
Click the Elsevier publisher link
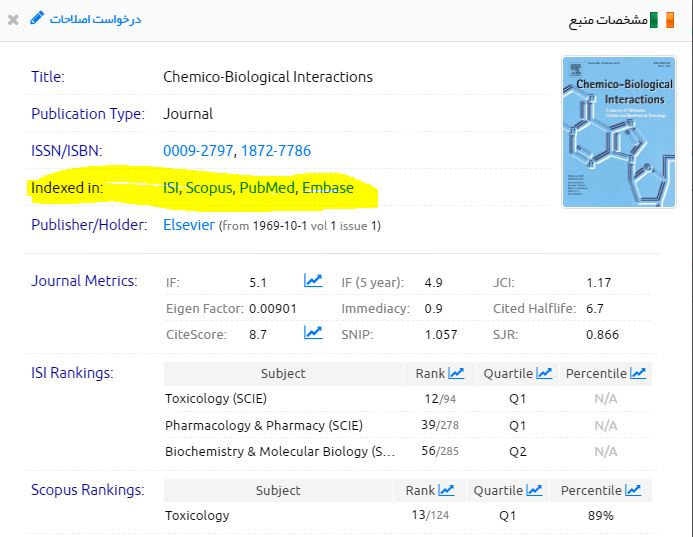pyautogui.click(x=189, y=225)
